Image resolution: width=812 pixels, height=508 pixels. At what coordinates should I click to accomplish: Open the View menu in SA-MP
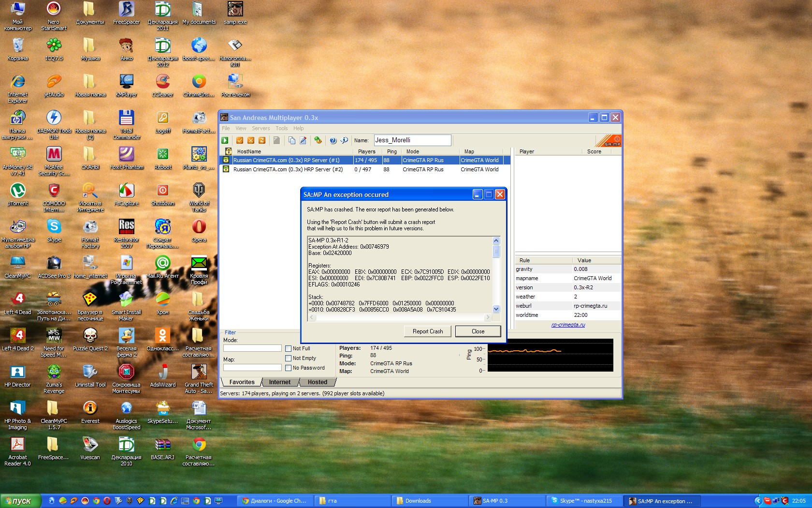point(241,128)
